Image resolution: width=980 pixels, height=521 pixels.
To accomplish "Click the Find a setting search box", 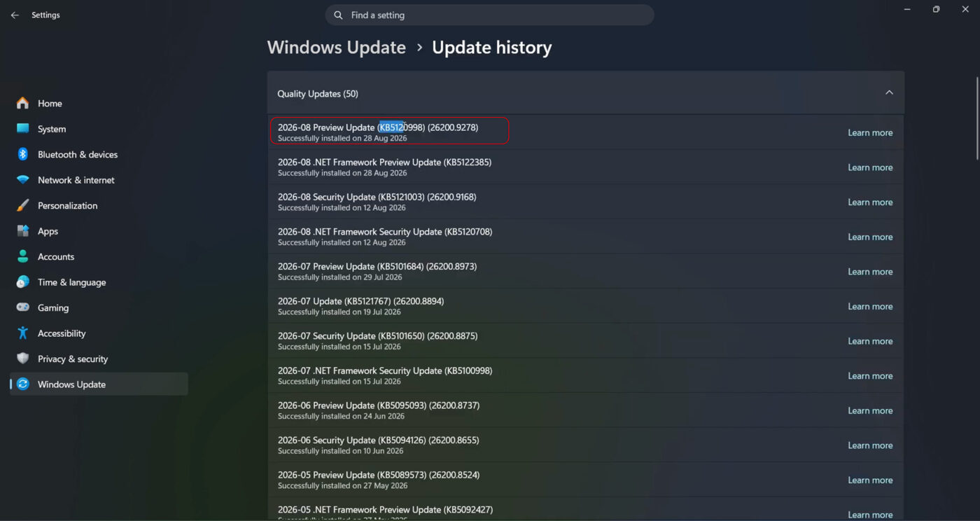I will pos(489,15).
